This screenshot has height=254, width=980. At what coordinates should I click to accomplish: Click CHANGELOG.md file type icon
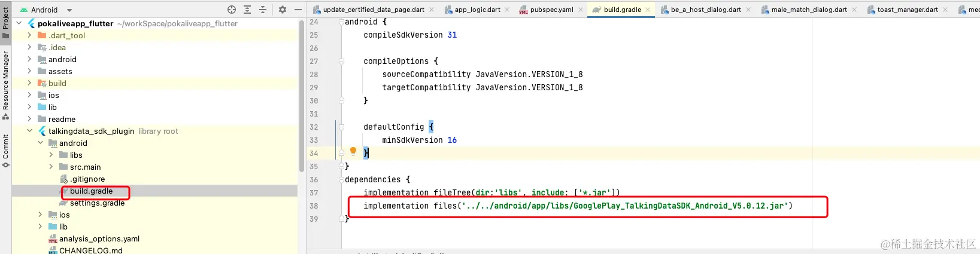coord(53,250)
